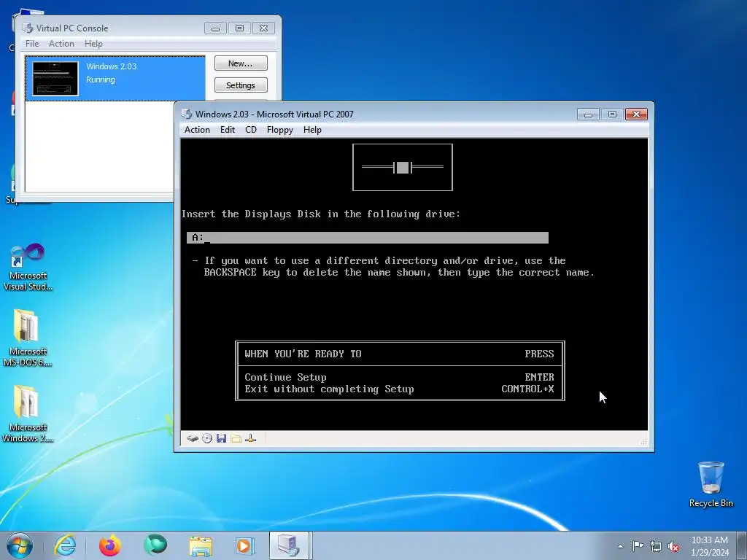Click the setup progress slider graphic at top
The image size is (747, 560).
click(403, 167)
